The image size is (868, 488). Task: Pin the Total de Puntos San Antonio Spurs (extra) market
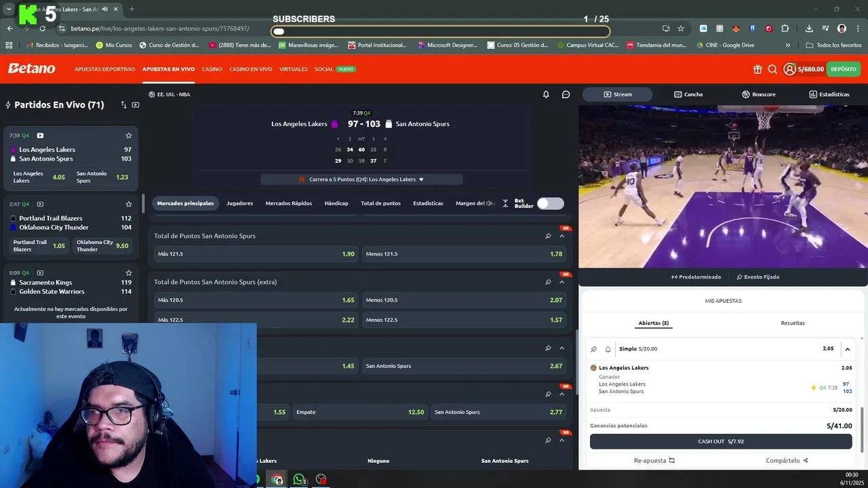(548, 282)
